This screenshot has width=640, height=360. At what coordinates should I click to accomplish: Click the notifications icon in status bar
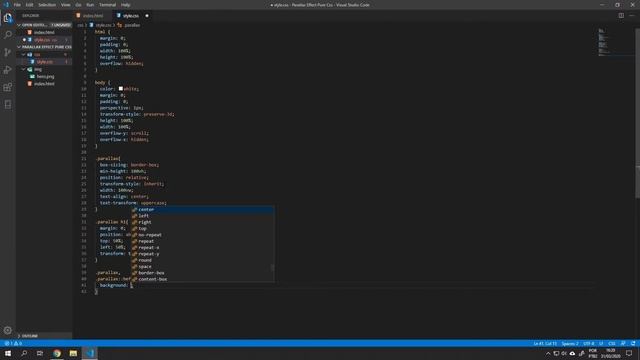(633, 344)
